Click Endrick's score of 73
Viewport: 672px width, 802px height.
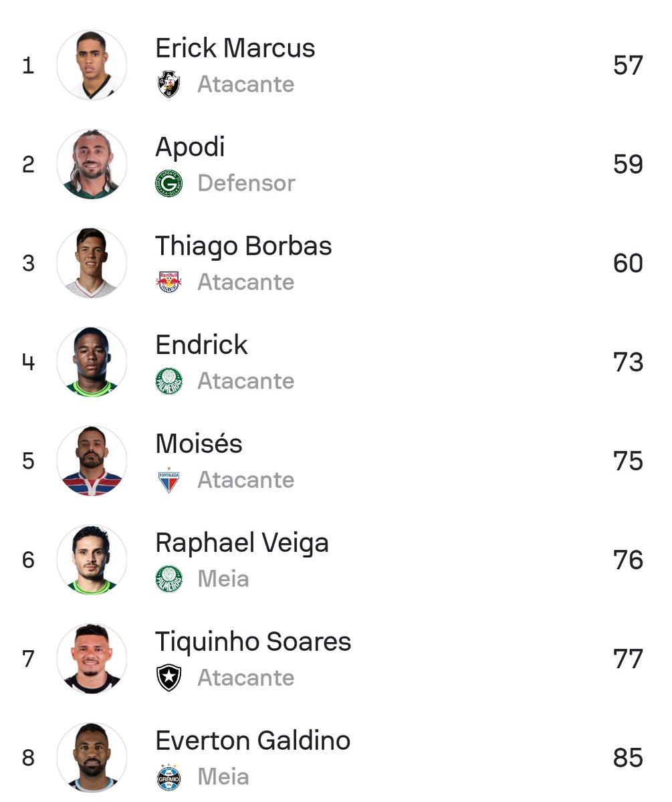pos(627,363)
